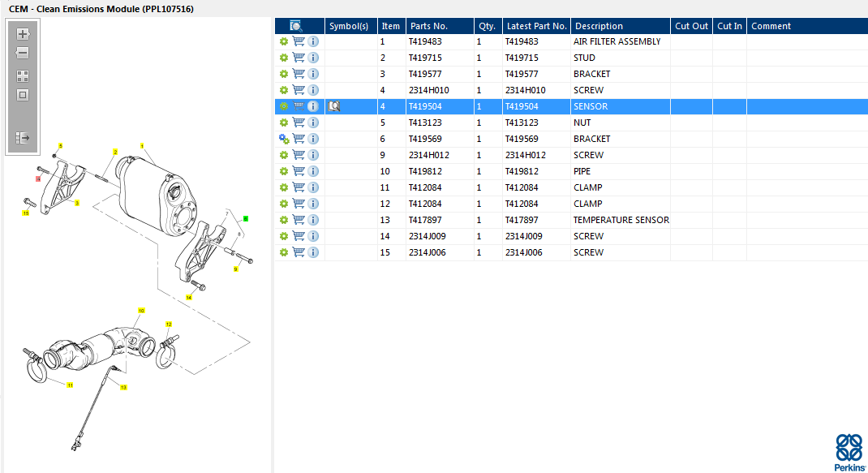Zoom out of the parts diagram

click(x=23, y=54)
